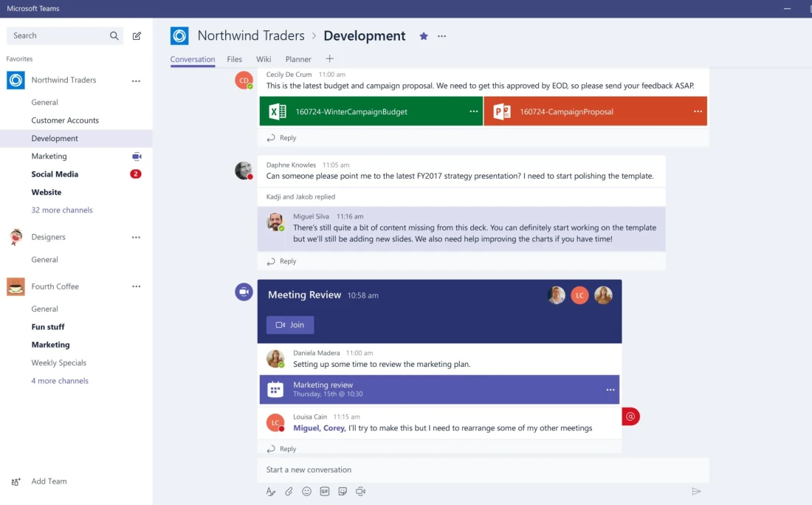Reply to Daphne Knowles' message thread

coord(281,261)
